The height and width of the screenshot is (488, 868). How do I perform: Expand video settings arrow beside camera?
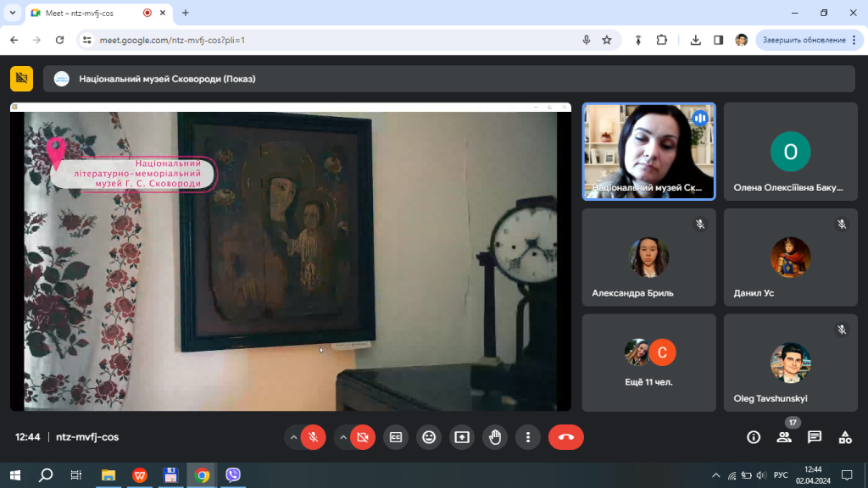[x=343, y=437]
